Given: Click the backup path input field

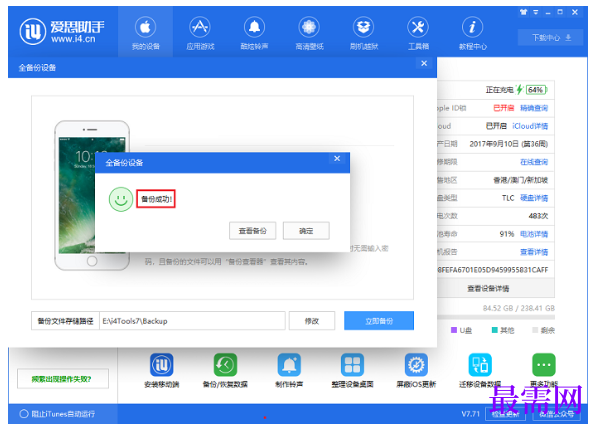Looking at the screenshot, I should (x=192, y=321).
